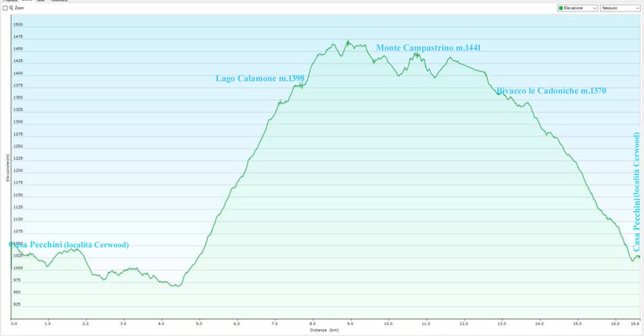This screenshot has width=644, height=336.
Task: Click the 16.6 distance axis tick
Action: click(x=635, y=324)
